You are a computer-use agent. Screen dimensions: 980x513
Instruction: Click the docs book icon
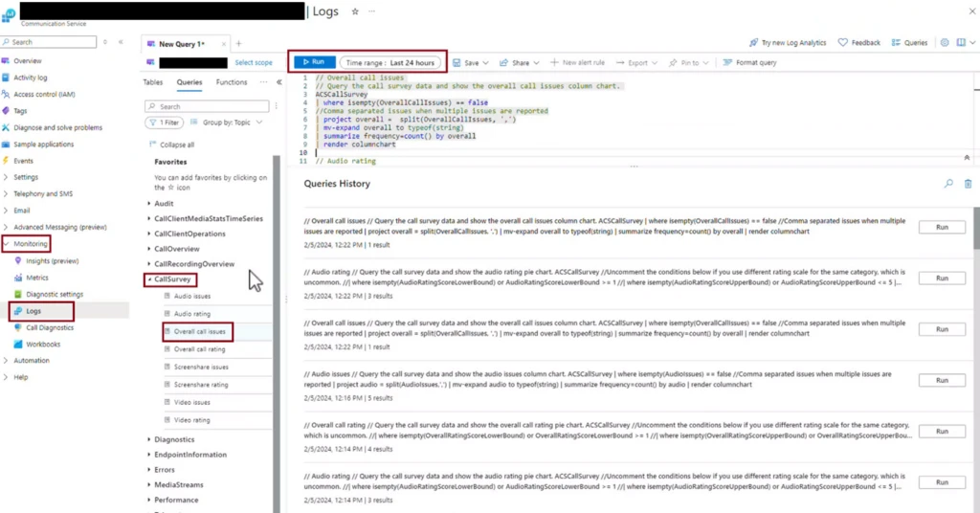tap(961, 42)
